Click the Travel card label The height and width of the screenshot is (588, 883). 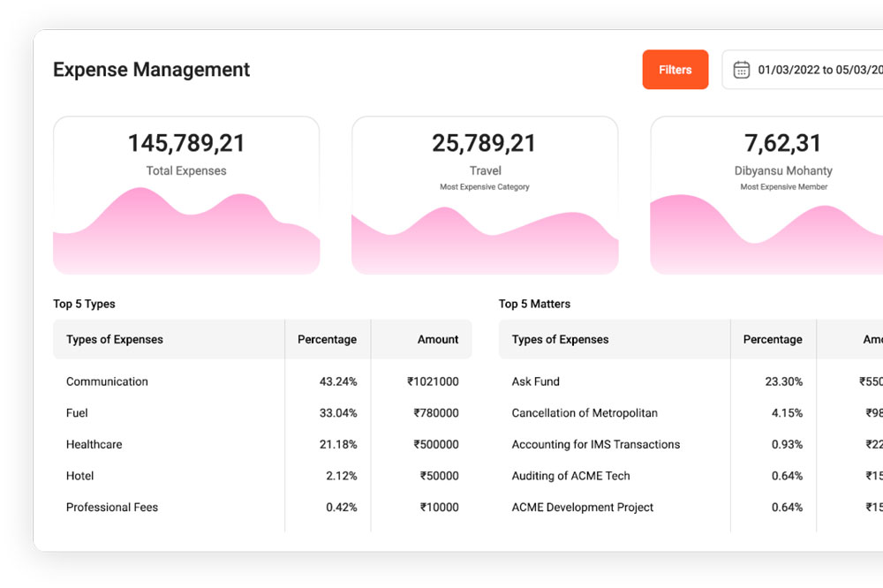[485, 170]
